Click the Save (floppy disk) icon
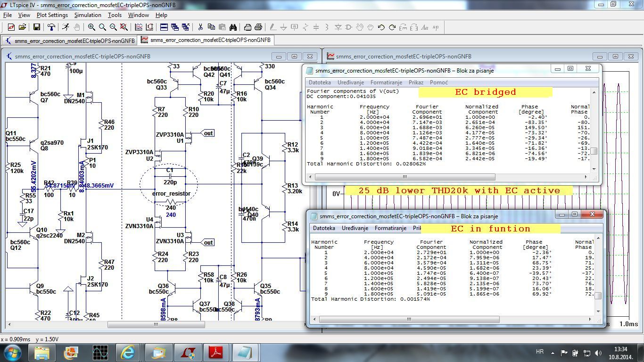Screen dimensions: 644x362 (36, 27)
